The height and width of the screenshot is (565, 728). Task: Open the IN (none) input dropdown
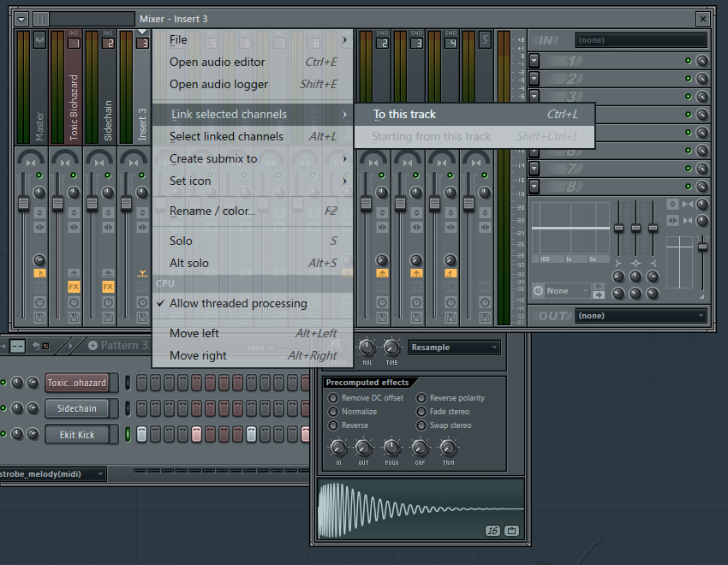(641, 40)
